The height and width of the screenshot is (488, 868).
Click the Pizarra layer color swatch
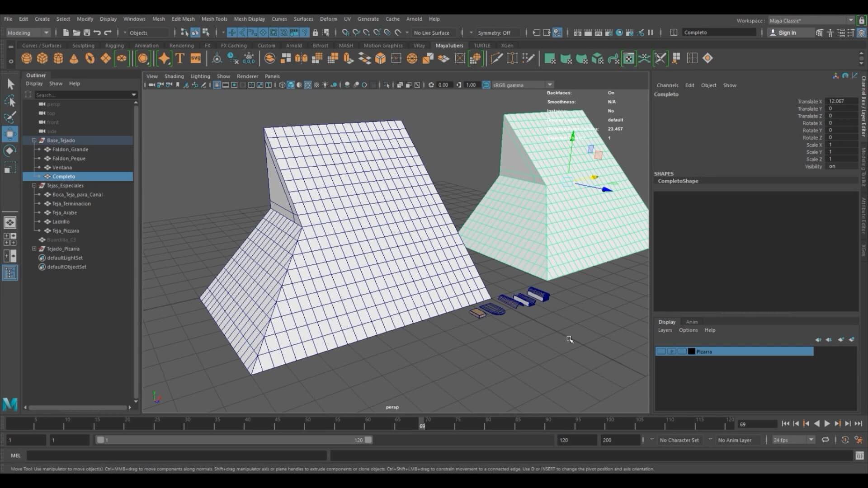[691, 352]
